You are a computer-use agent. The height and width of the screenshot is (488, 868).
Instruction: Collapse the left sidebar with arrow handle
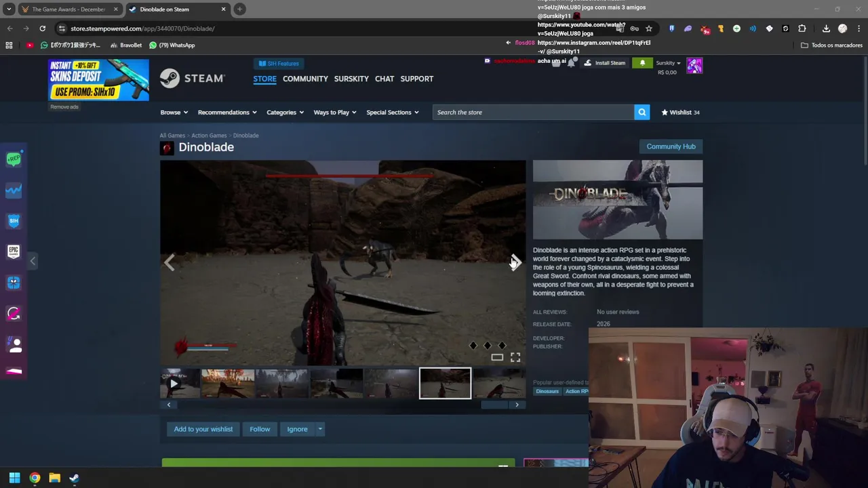click(x=33, y=261)
